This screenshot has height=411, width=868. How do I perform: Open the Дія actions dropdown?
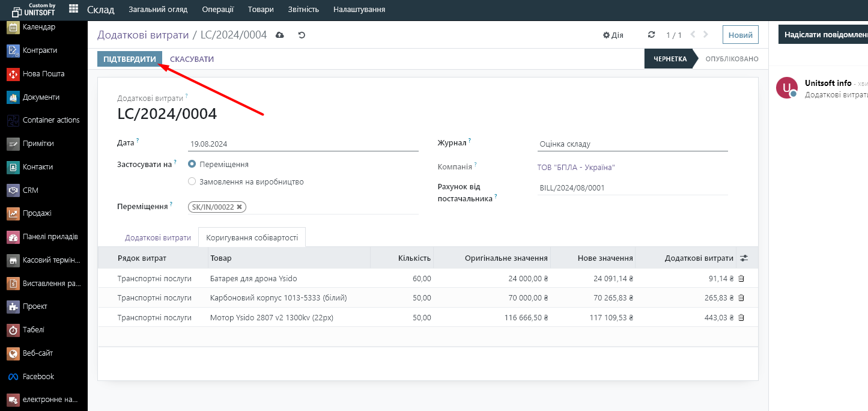click(x=613, y=35)
